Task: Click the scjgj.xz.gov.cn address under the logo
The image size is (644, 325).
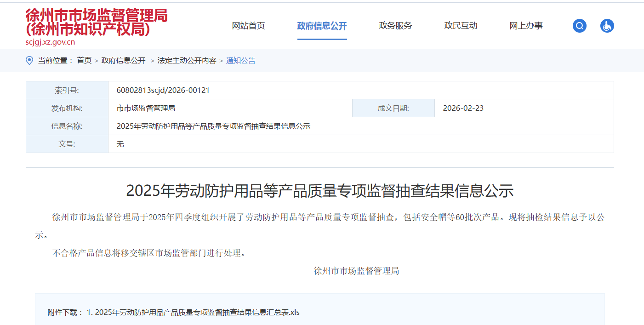Action: [50, 42]
